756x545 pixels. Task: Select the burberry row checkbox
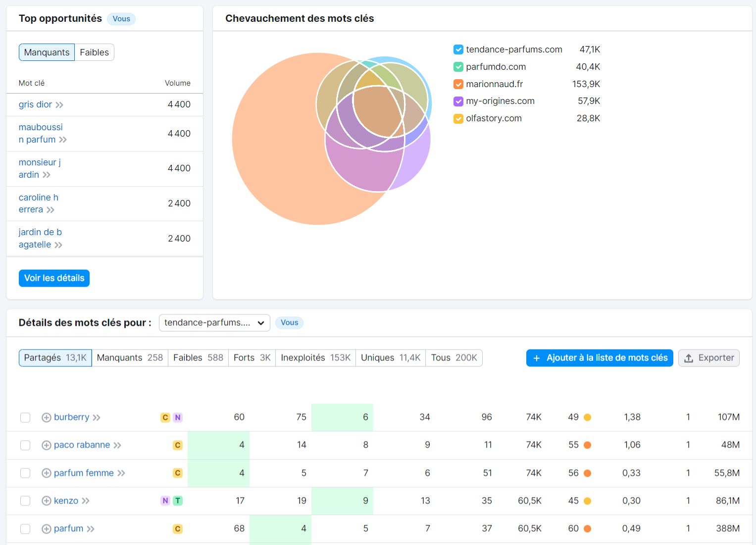coord(25,417)
